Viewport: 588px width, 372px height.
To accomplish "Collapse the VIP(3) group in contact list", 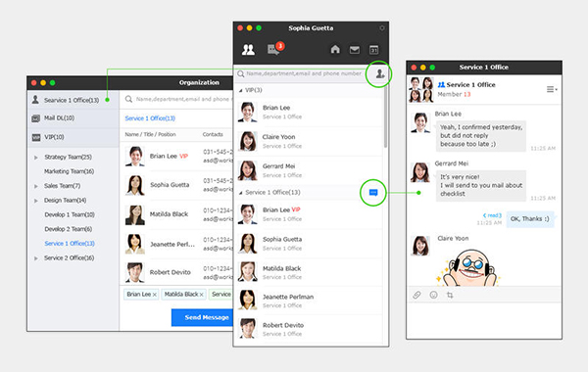I will coord(240,90).
